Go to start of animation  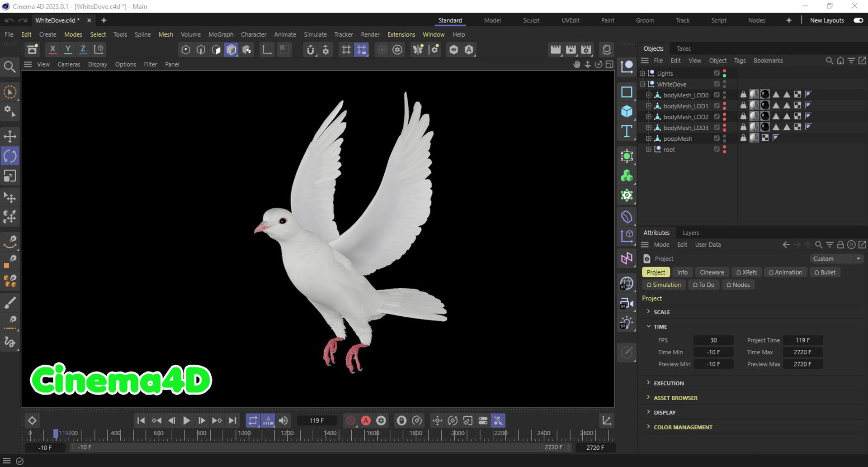coord(141,420)
